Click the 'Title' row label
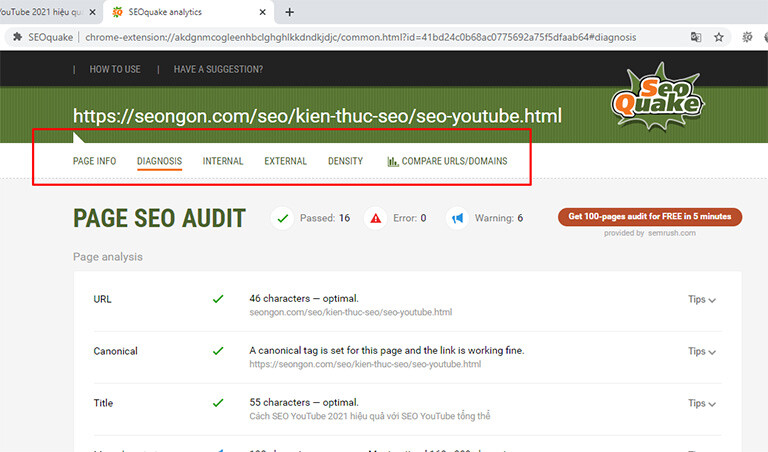The image size is (768, 452). pos(103,403)
